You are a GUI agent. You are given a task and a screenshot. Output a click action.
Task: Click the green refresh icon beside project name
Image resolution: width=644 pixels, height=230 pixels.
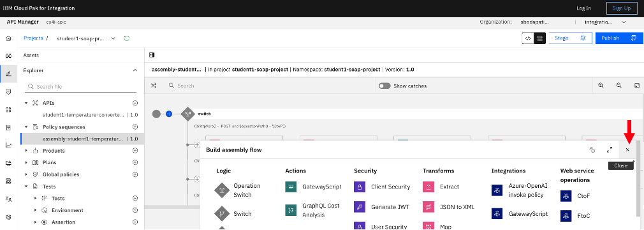[126, 38]
